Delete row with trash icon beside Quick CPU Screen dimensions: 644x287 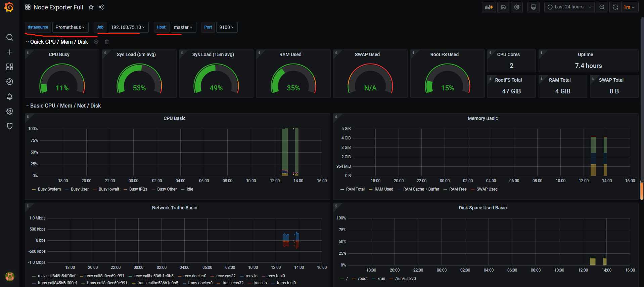[107, 42]
